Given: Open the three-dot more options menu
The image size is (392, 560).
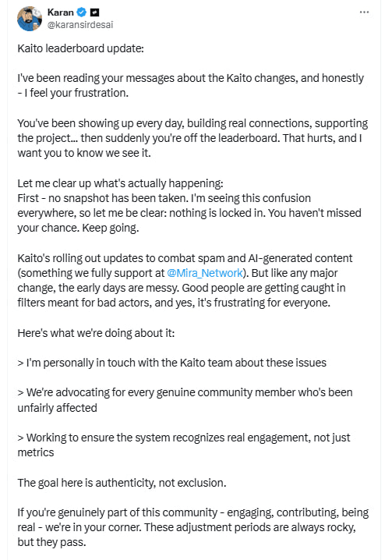Looking at the screenshot, I should tap(364, 12).
